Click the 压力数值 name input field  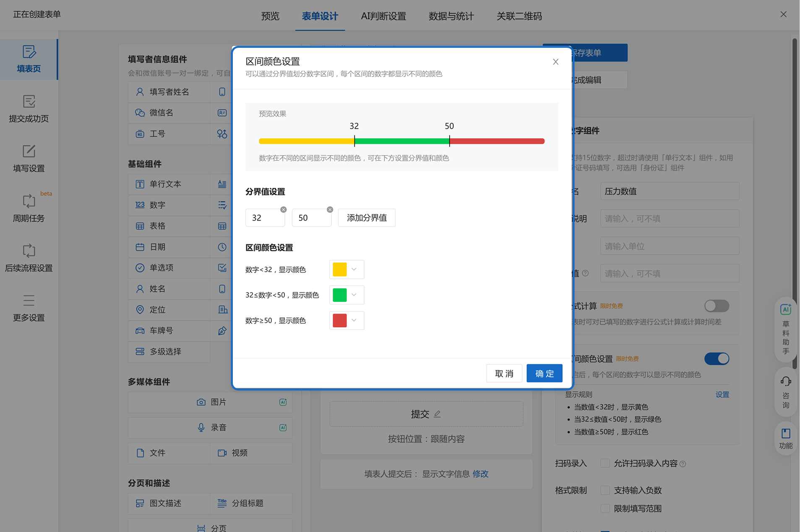pos(669,191)
